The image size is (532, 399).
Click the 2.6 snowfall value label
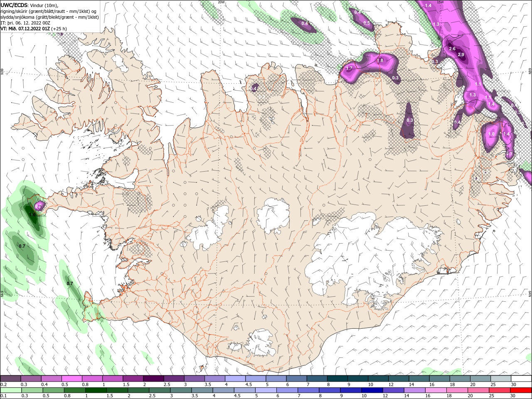tap(453, 49)
